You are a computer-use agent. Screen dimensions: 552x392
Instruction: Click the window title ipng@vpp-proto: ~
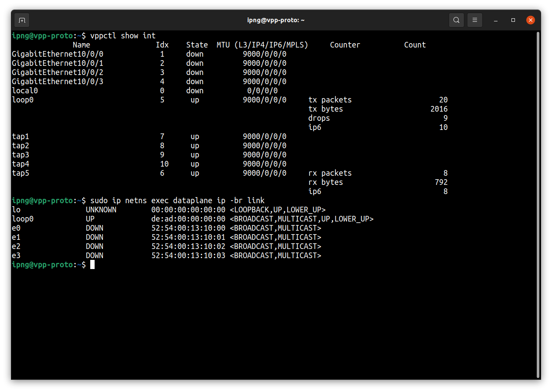(x=276, y=20)
